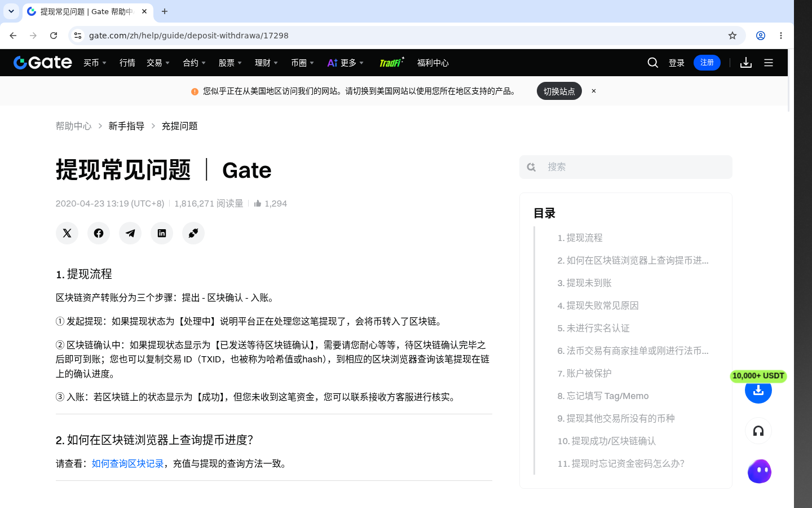Click the help search input field

[626, 167]
